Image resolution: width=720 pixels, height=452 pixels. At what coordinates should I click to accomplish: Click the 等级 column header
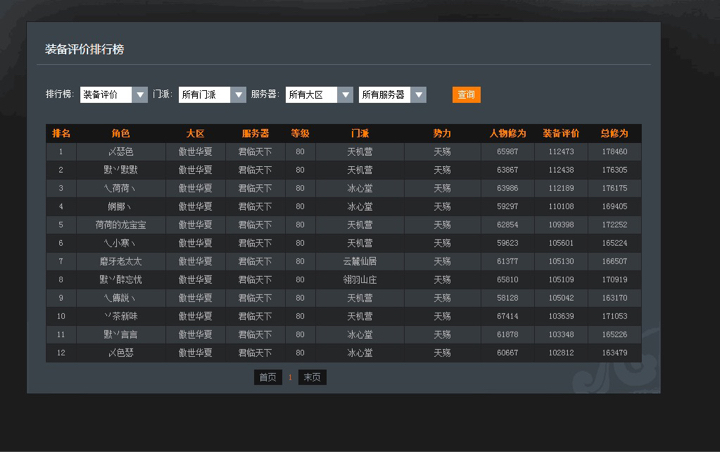tap(300, 133)
